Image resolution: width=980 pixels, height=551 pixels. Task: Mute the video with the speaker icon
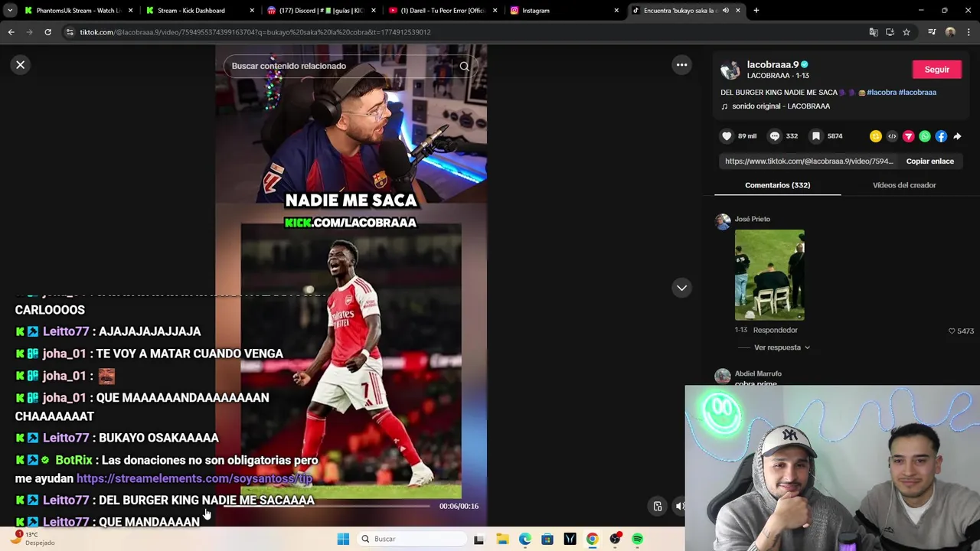[680, 506]
